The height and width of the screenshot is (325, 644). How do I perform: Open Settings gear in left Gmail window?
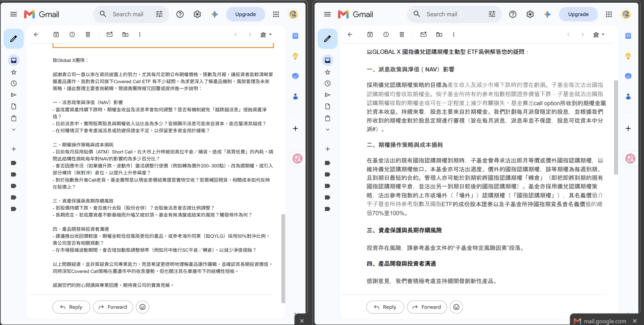197,14
